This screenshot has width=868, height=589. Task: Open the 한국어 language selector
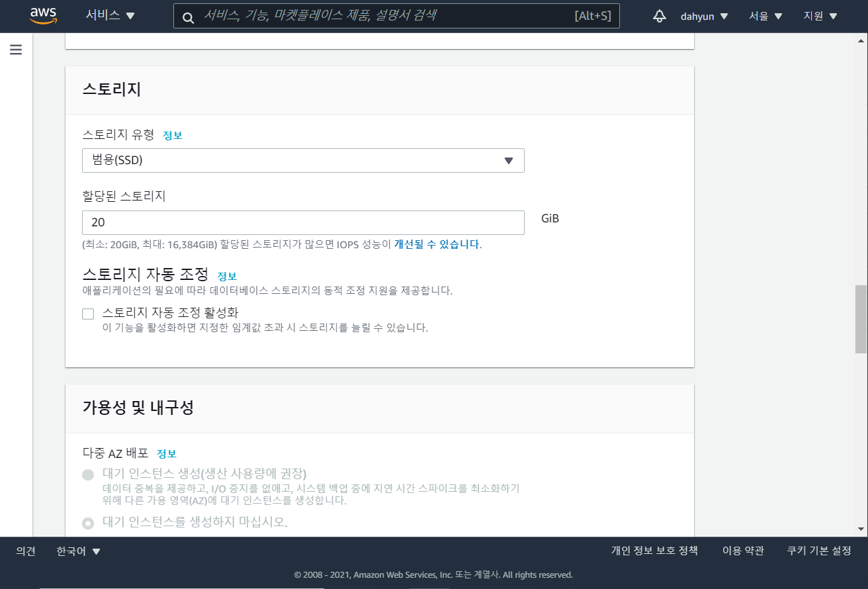pos(79,551)
